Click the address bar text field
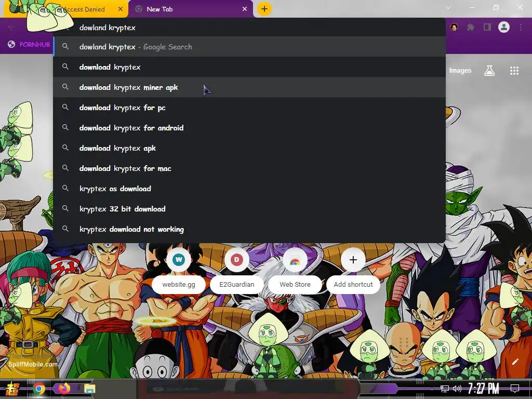The image size is (532, 399). (249, 28)
